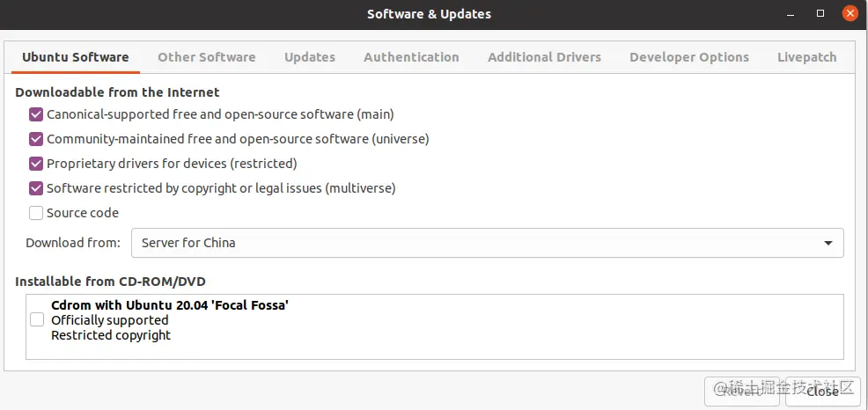This screenshot has width=868, height=410.
Task: Open the Updates tab
Action: click(309, 57)
